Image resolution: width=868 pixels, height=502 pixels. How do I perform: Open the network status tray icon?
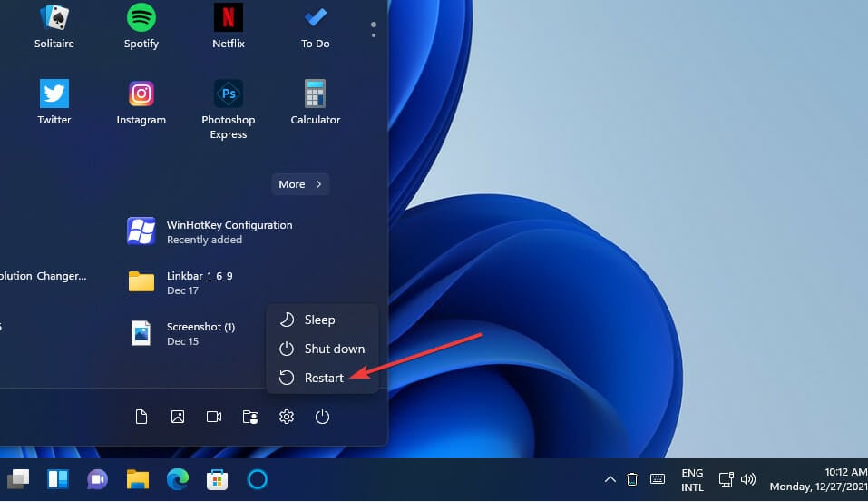tap(727, 479)
